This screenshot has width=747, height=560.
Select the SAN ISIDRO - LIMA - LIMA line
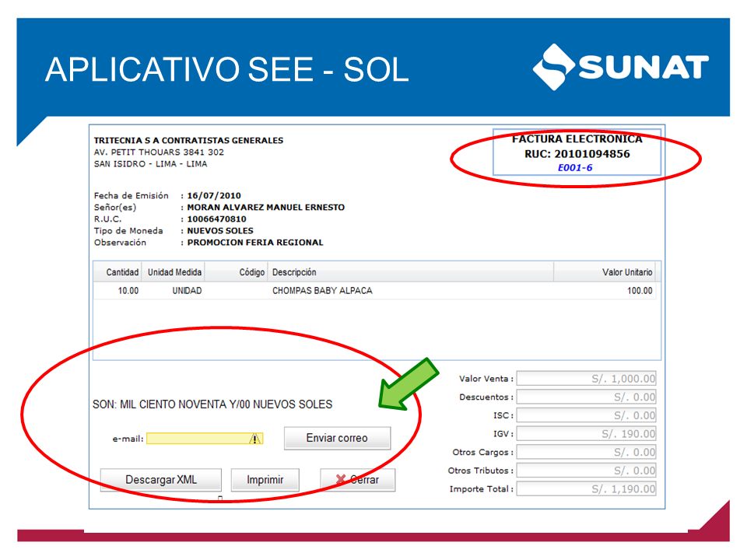coord(150,164)
